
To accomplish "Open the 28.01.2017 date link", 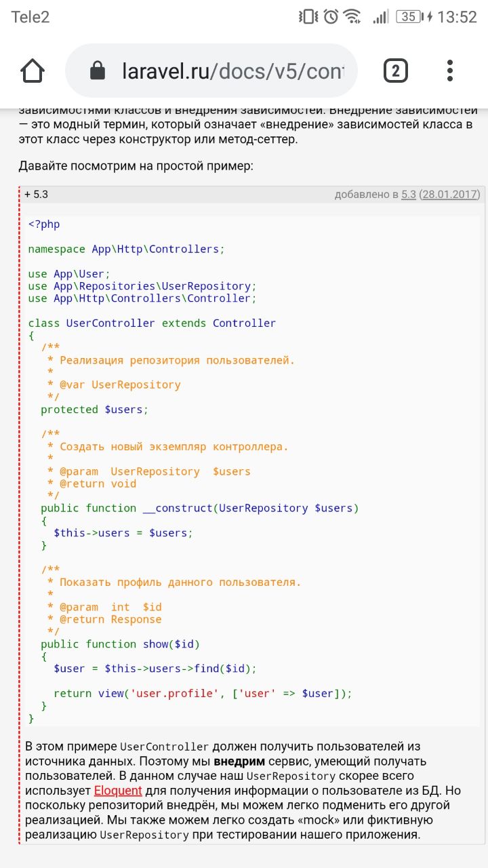I will [450, 195].
